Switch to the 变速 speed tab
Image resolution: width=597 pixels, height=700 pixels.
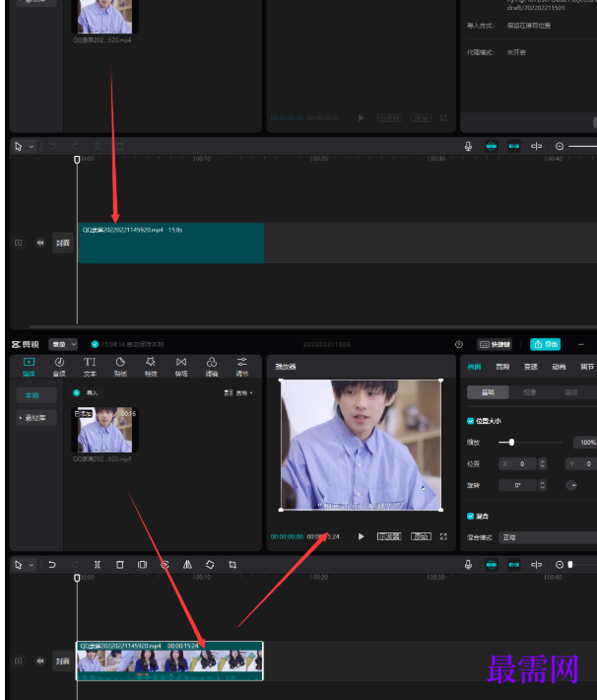(531, 367)
